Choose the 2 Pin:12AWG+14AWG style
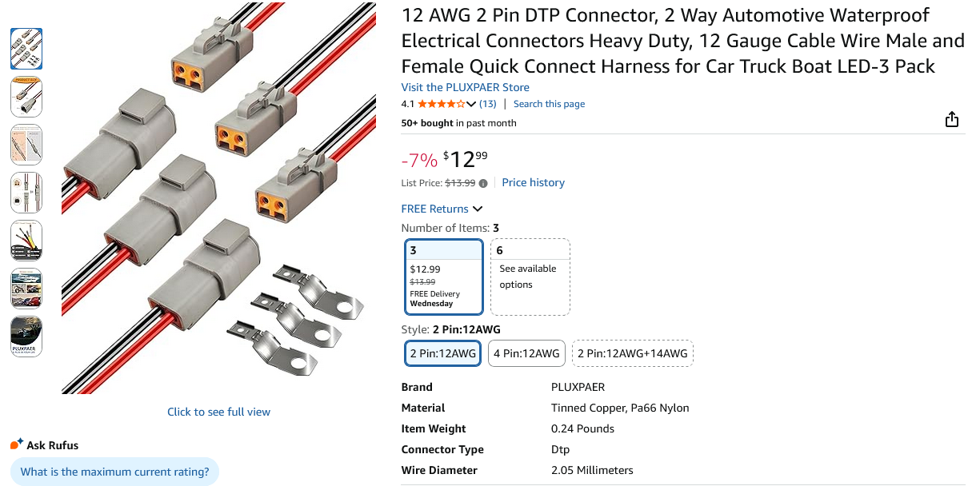 [x=632, y=353]
